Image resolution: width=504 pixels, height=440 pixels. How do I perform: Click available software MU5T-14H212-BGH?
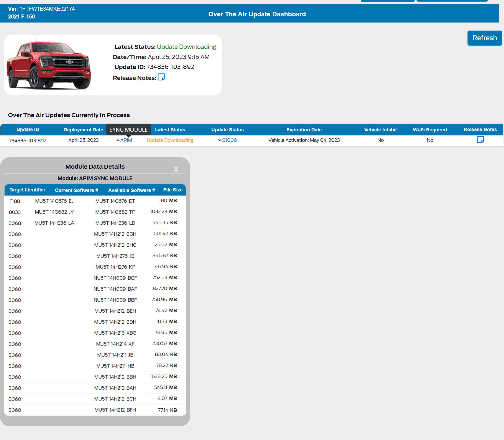point(115,234)
